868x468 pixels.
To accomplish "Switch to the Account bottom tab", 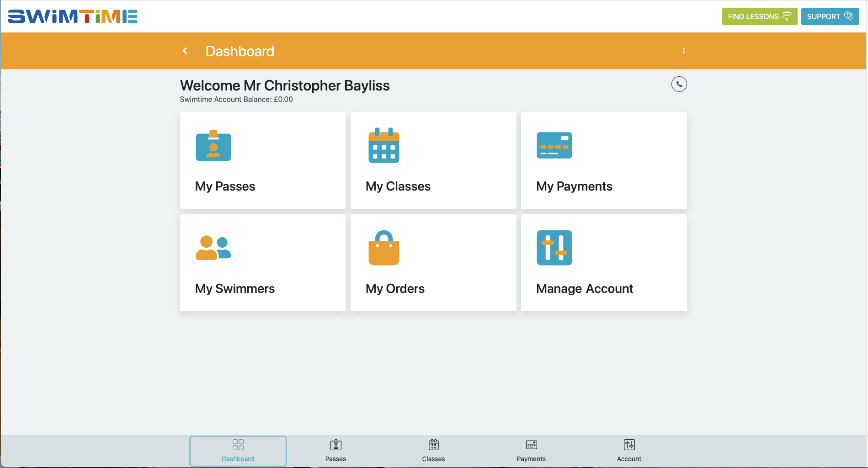I will [629, 451].
